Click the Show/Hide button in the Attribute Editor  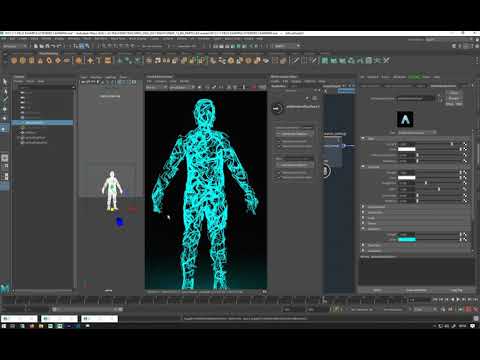453,104
